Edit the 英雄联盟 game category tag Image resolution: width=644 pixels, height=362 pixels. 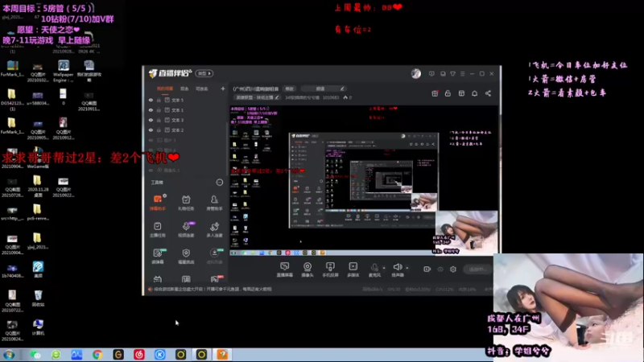pyautogui.click(x=257, y=97)
